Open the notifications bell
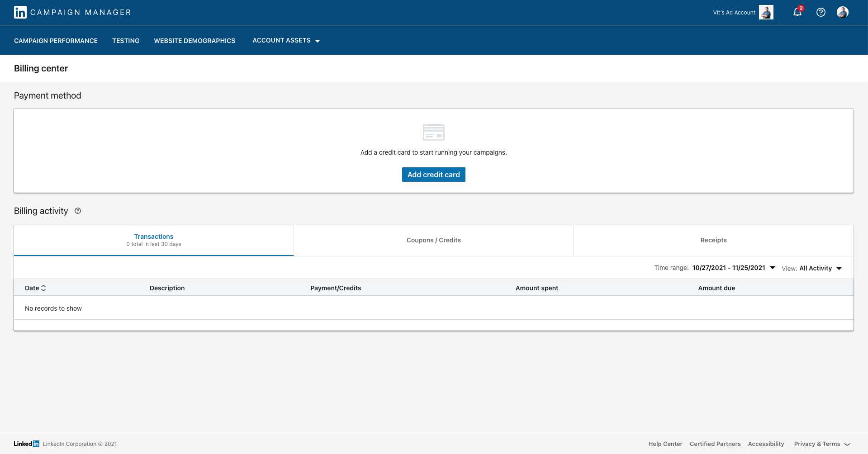 click(x=797, y=12)
